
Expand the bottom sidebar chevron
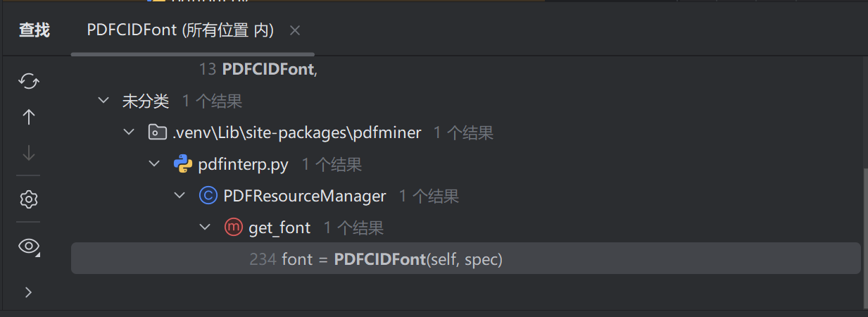[29, 292]
